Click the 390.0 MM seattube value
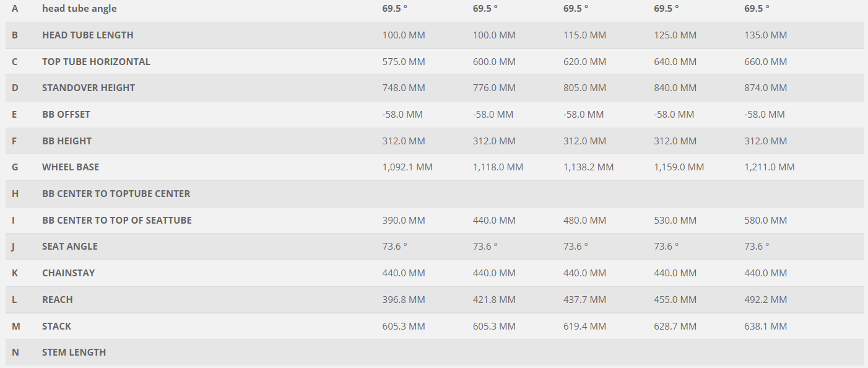This screenshot has height=368, width=868. [x=404, y=221]
